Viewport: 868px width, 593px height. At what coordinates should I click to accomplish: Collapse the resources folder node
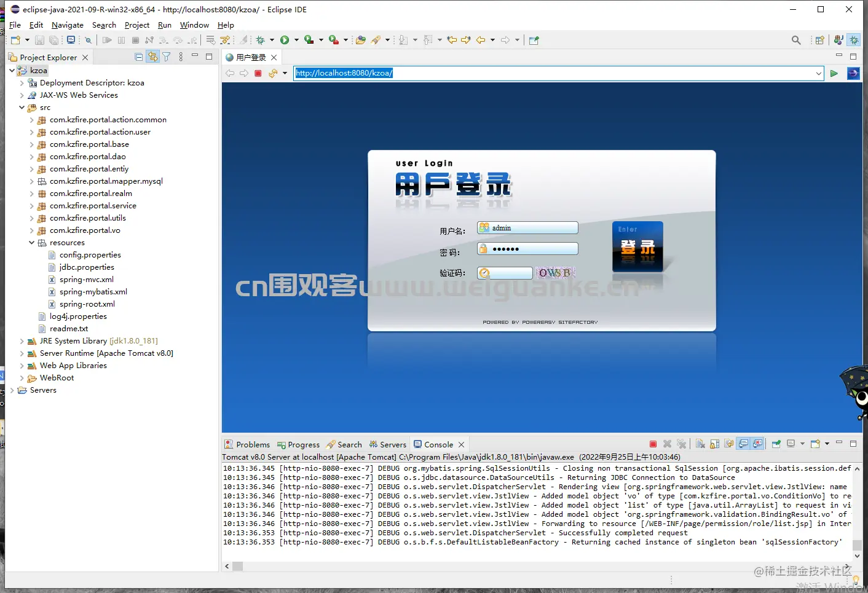pyautogui.click(x=32, y=242)
